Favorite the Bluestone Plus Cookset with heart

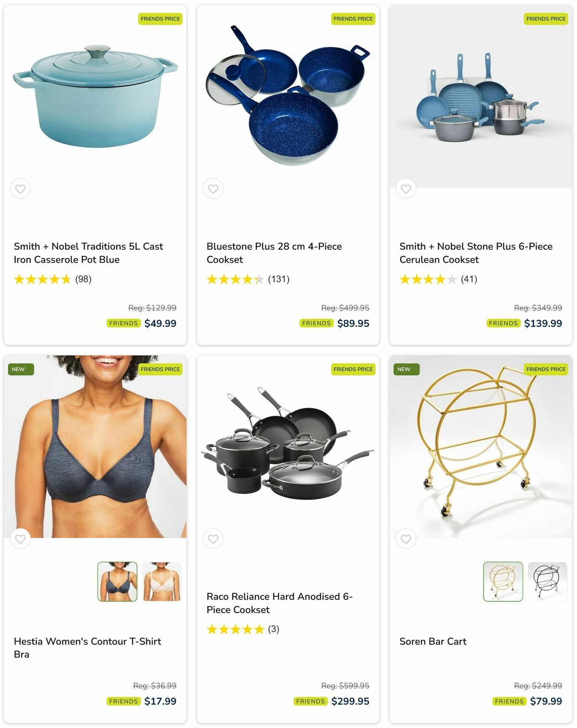click(213, 189)
